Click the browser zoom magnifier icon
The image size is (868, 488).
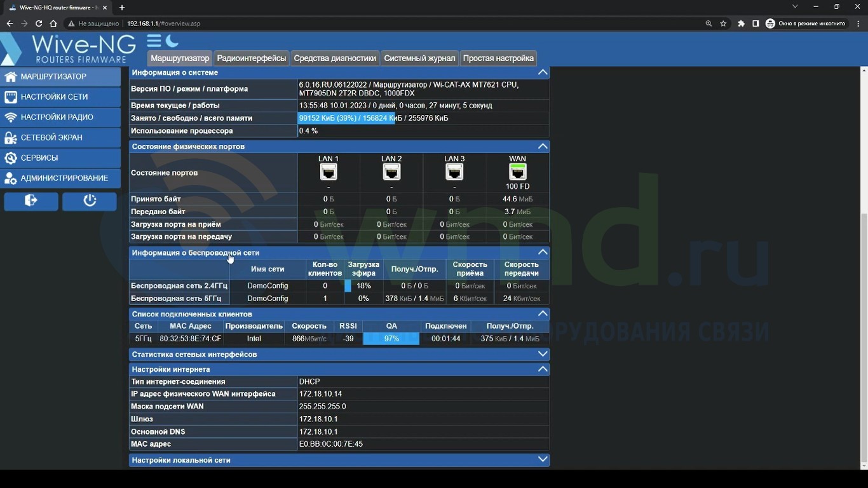click(x=709, y=24)
